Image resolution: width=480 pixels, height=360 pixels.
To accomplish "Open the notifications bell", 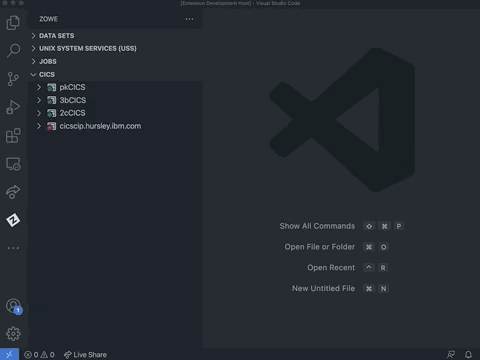I will tap(468, 355).
